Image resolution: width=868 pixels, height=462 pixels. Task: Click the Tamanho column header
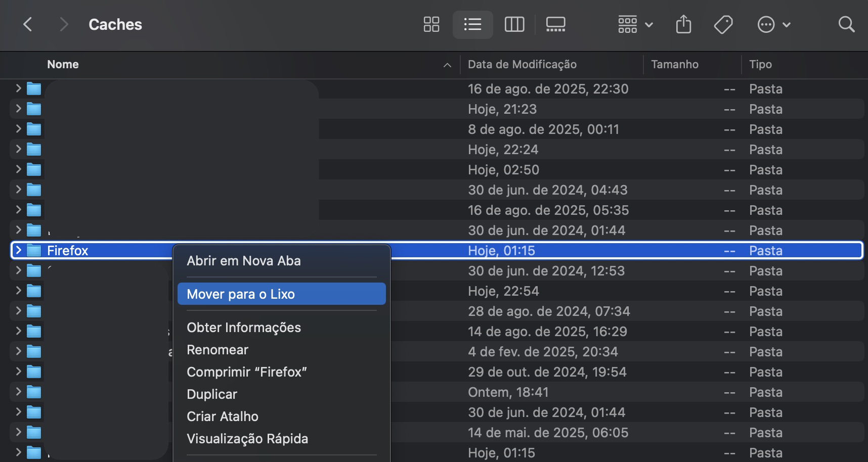point(674,64)
